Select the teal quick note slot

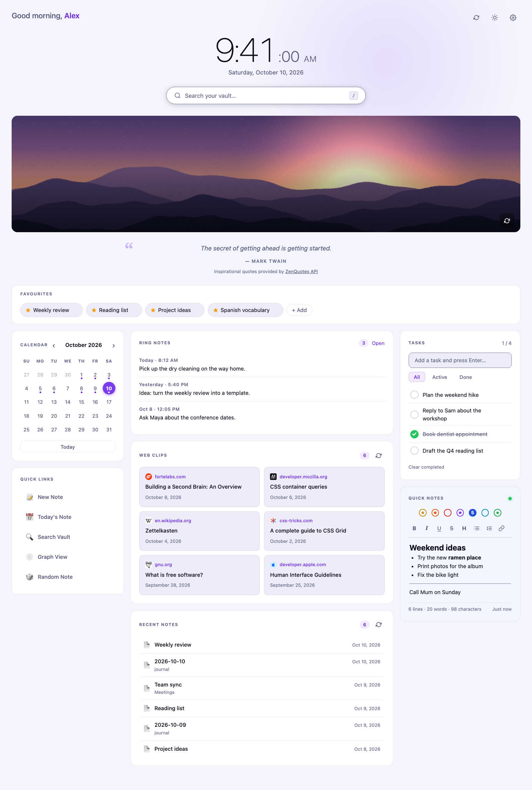(x=485, y=513)
